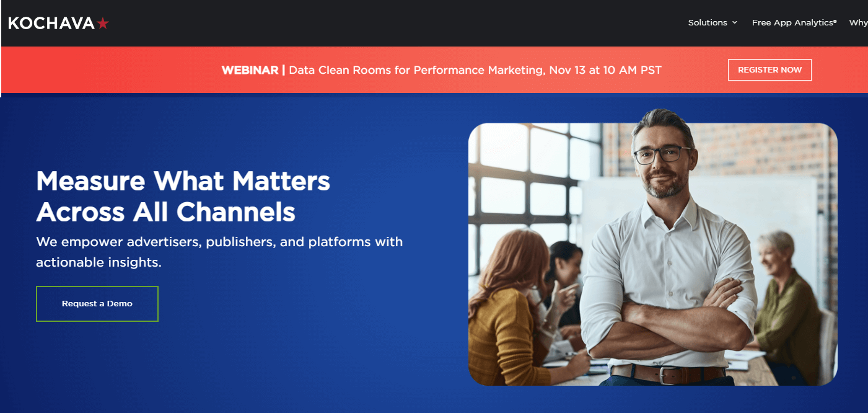Open the Solutions menu

point(707,22)
